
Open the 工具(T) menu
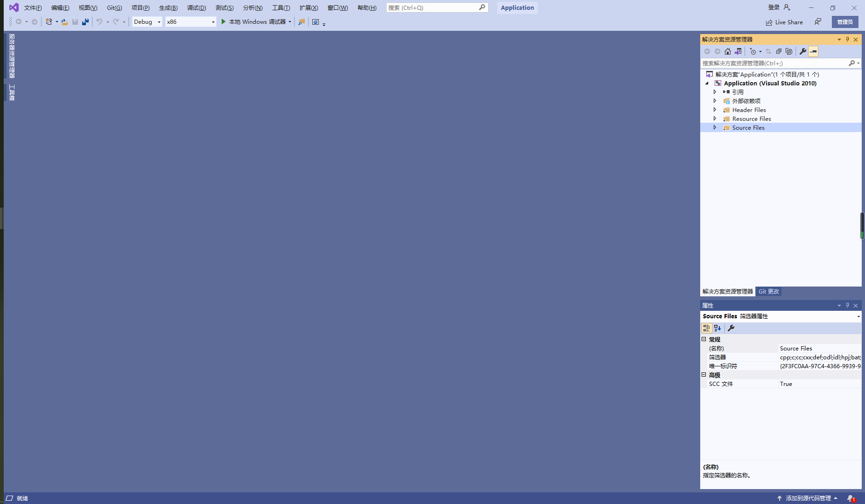pyautogui.click(x=281, y=8)
